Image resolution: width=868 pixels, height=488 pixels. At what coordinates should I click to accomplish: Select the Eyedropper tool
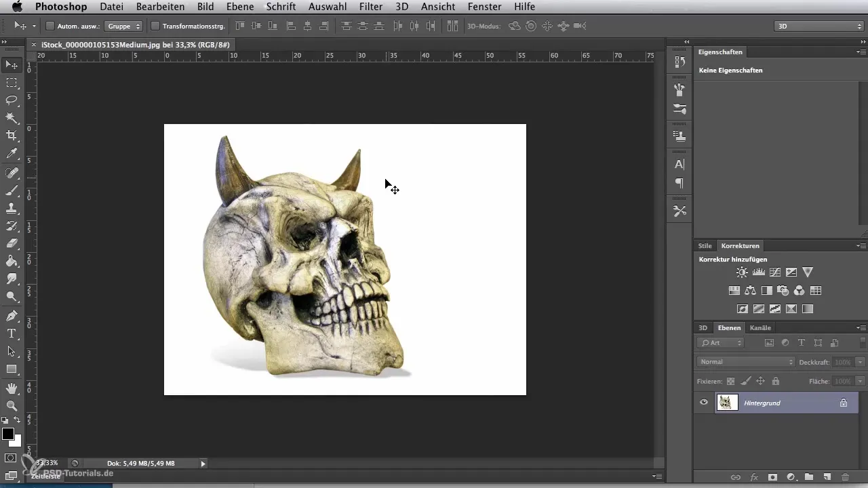[12, 155]
